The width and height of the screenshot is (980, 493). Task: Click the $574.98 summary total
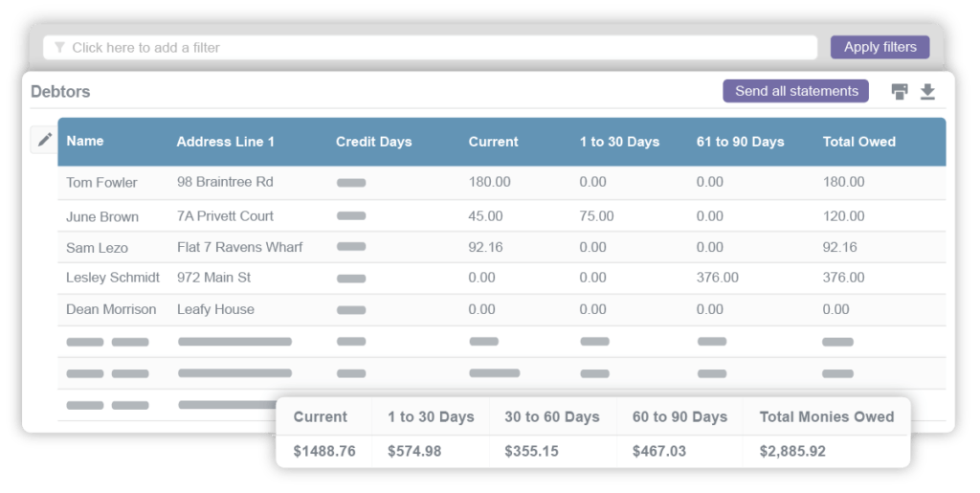[414, 451]
